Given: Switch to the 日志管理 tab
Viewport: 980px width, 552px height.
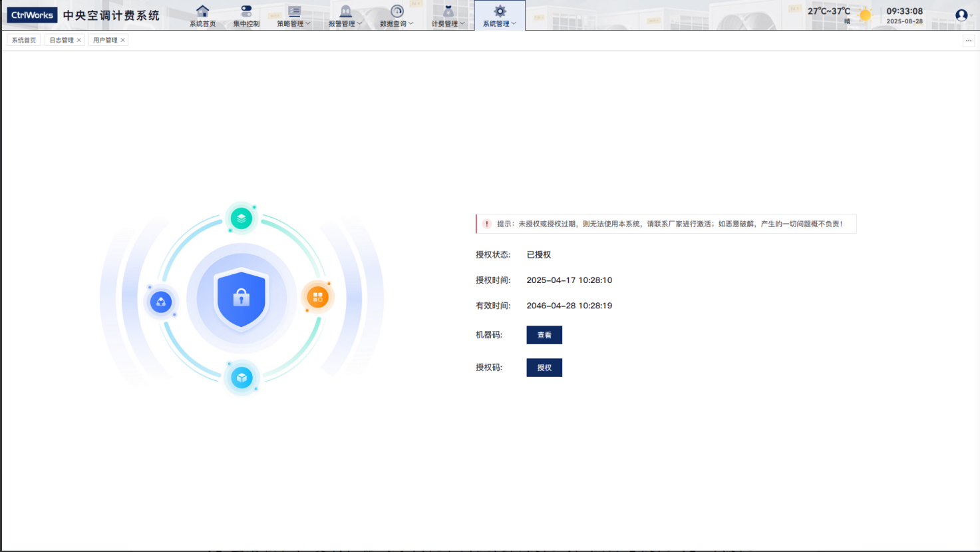Looking at the screenshot, I should [x=61, y=41].
